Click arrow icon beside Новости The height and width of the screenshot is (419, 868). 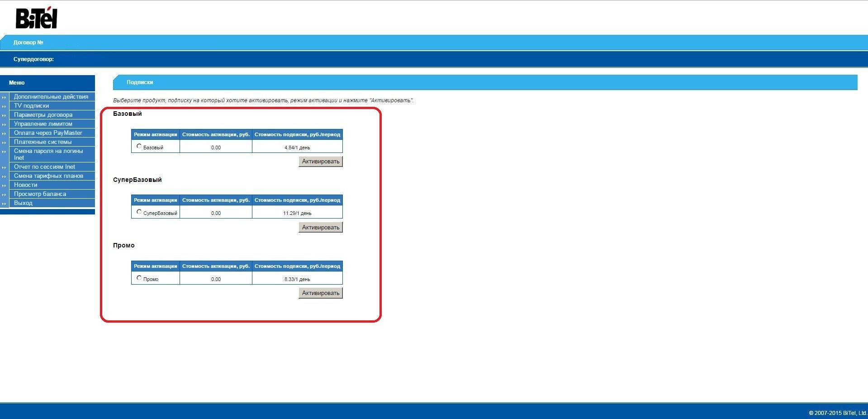pos(4,185)
